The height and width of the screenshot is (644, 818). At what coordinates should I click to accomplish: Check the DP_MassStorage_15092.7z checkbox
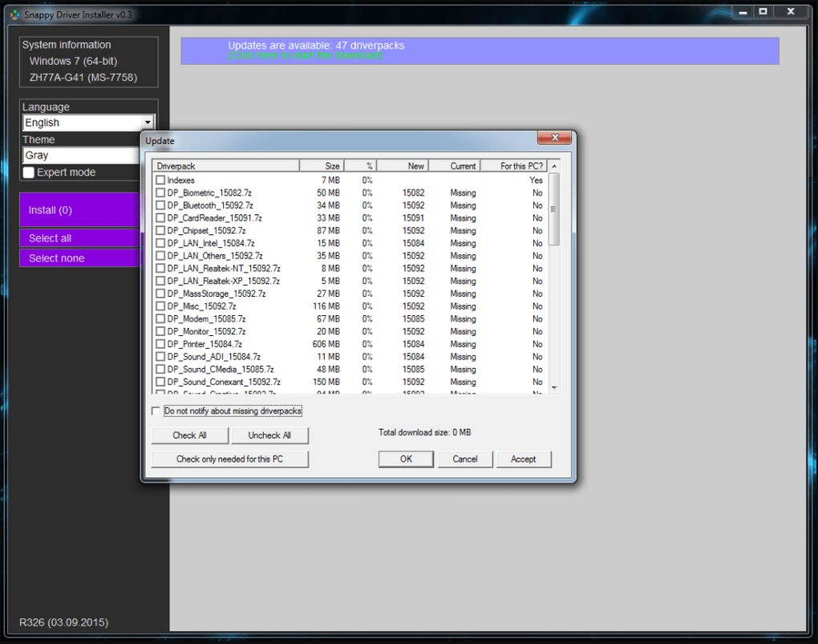pos(160,294)
